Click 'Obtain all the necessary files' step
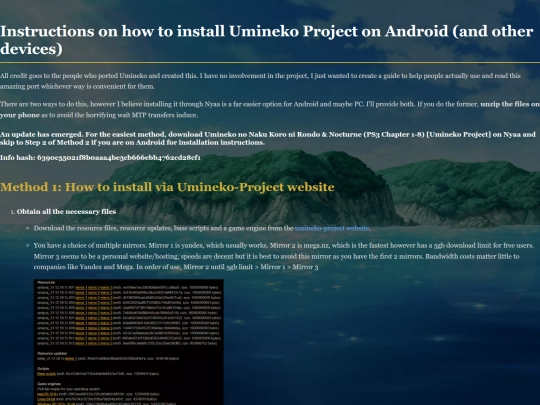 [x=66, y=212]
